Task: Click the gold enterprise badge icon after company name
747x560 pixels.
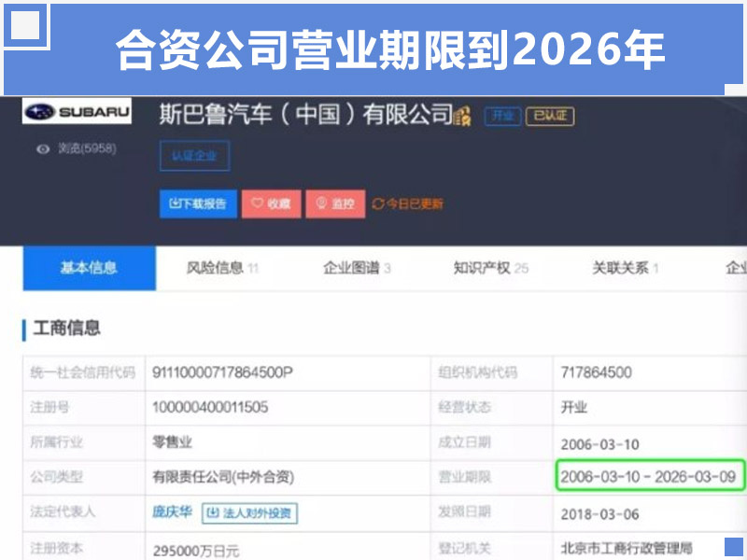Action: coord(462,116)
